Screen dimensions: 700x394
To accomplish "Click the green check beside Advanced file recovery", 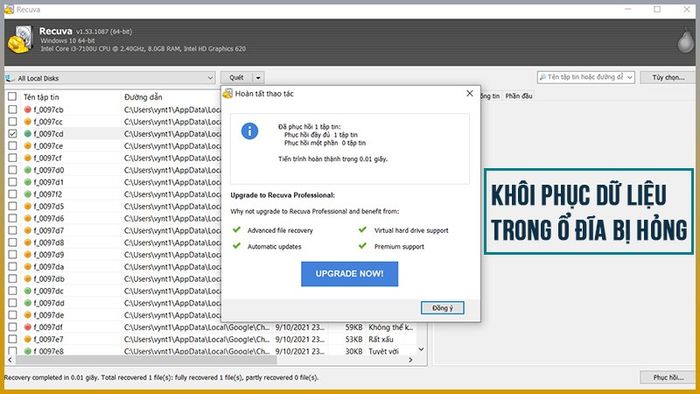I will click(237, 230).
